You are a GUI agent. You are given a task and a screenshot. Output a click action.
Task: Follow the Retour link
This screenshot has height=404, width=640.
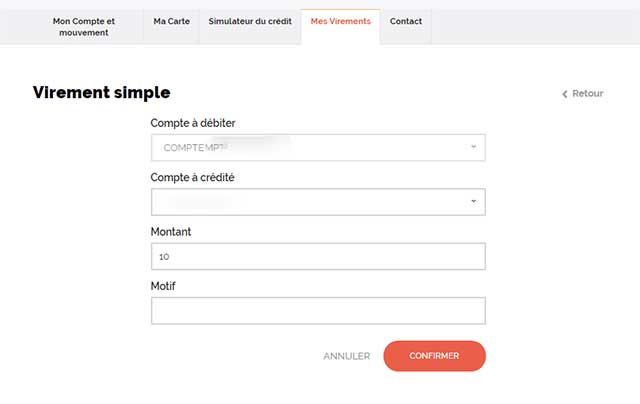[582, 93]
